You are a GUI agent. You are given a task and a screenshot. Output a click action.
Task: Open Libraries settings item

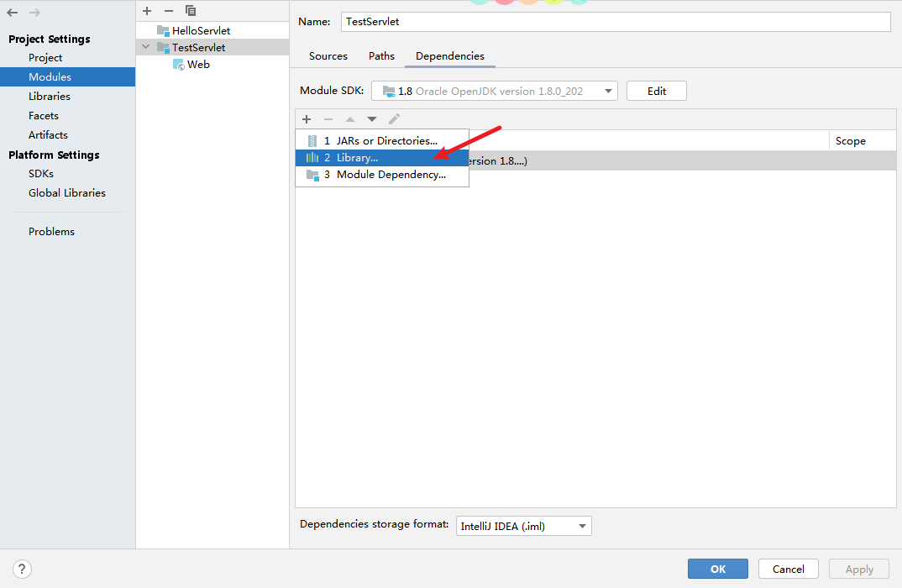[x=67, y=96]
